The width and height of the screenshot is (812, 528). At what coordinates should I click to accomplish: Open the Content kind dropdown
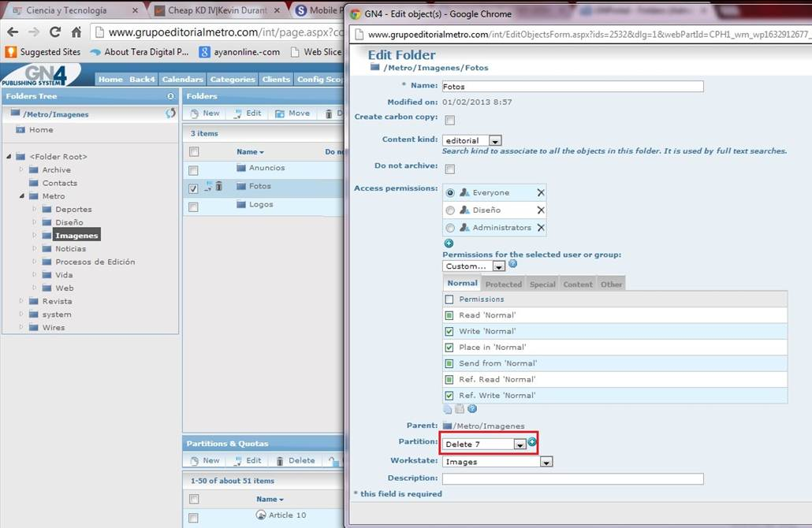(495, 141)
